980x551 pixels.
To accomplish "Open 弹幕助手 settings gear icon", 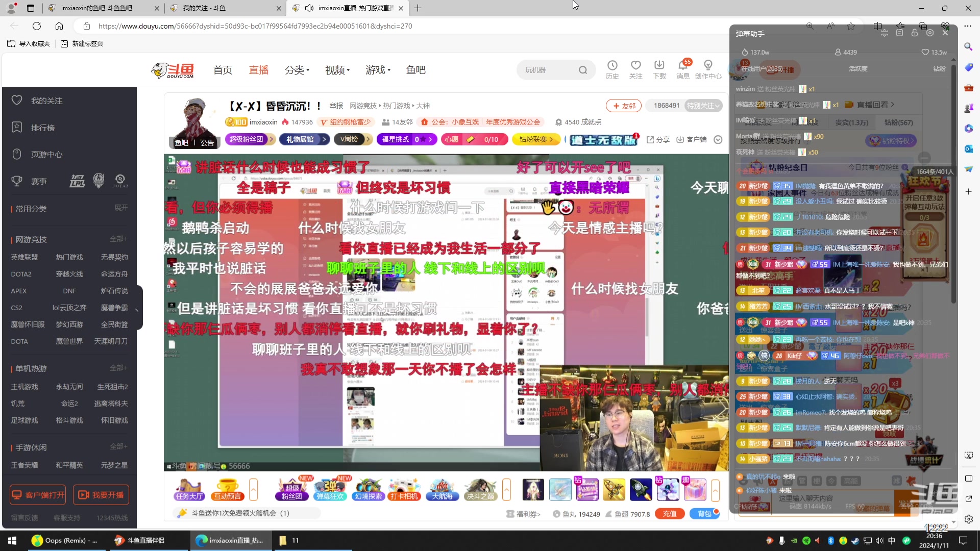I will click(930, 33).
